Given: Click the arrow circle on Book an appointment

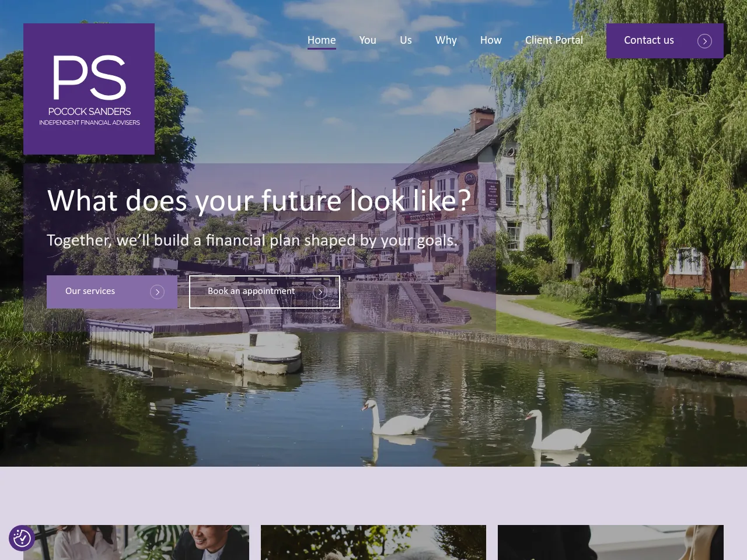Looking at the screenshot, I should (320, 292).
